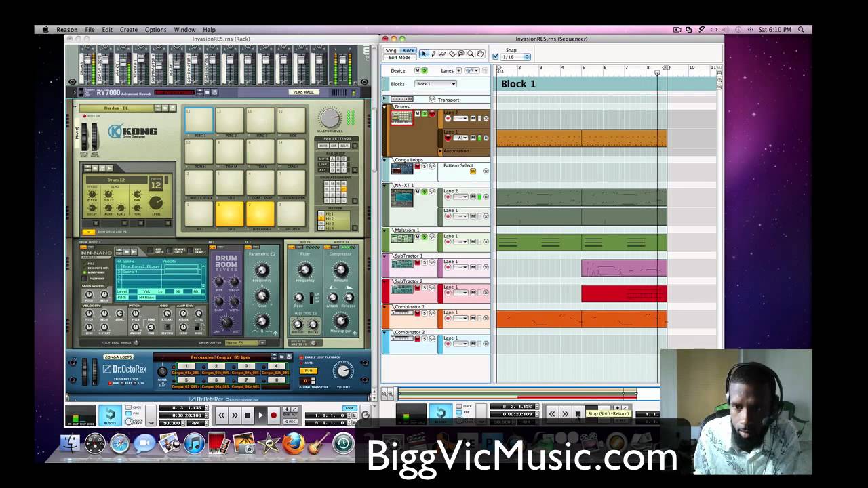Image resolution: width=868 pixels, height=488 pixels.
Task: Open Finder from the Dock
Action: (70, 444)
